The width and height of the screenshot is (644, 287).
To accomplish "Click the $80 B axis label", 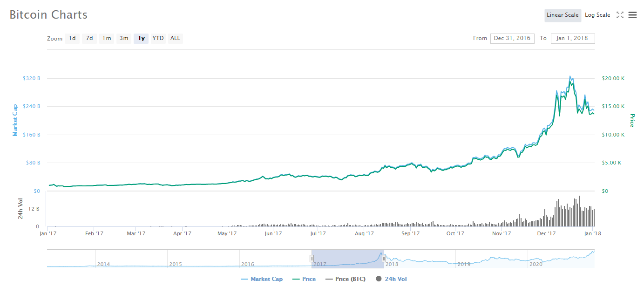I will point(33,163).
